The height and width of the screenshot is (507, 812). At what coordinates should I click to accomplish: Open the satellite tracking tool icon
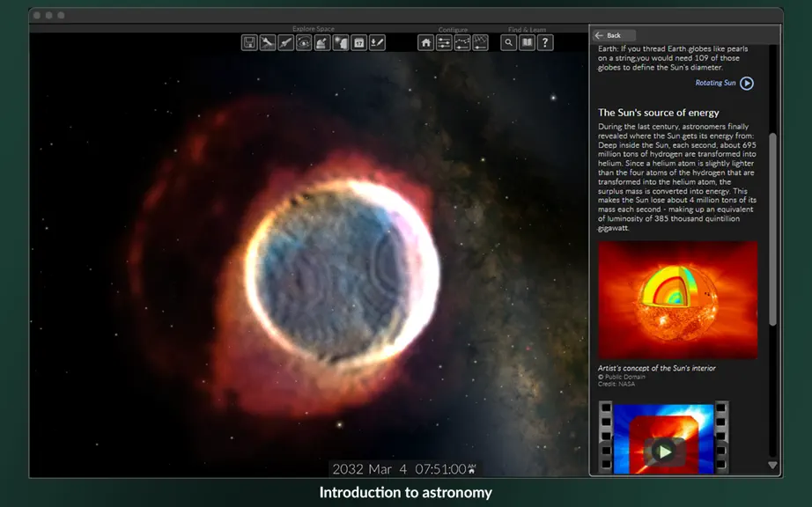(x=267, y=42)
